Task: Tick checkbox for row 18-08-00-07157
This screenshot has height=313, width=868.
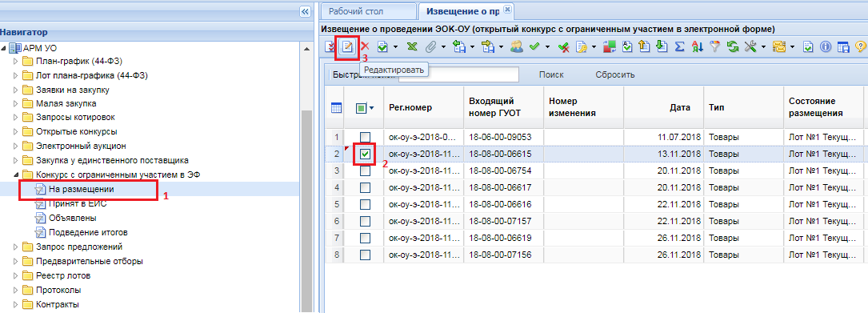Action: 365,221
